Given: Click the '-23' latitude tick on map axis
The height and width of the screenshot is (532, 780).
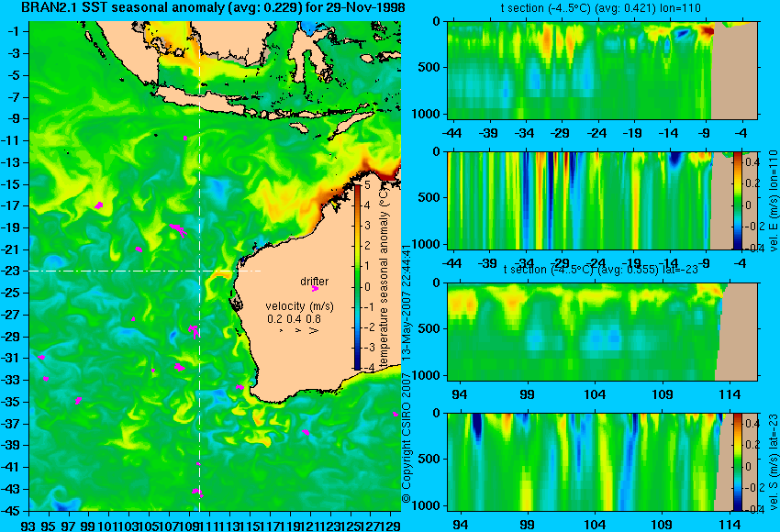Looking at the screenshot, I should [x=13, y=271].
